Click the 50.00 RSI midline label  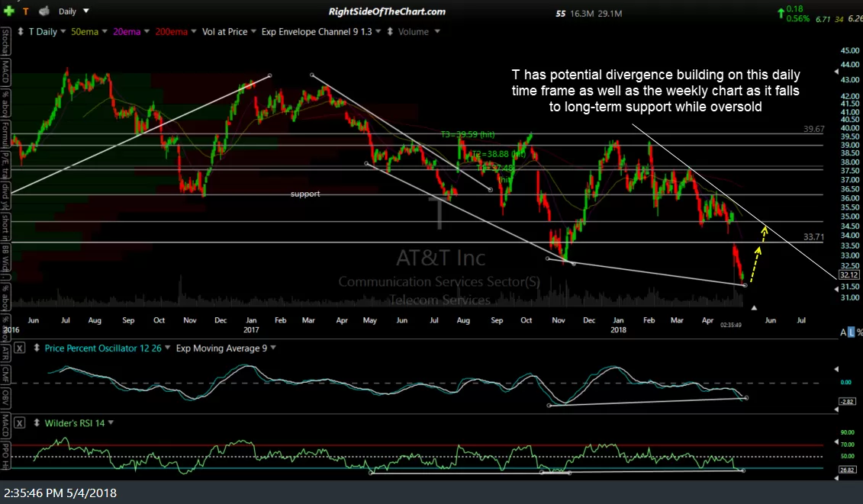(x=848, y=456)
